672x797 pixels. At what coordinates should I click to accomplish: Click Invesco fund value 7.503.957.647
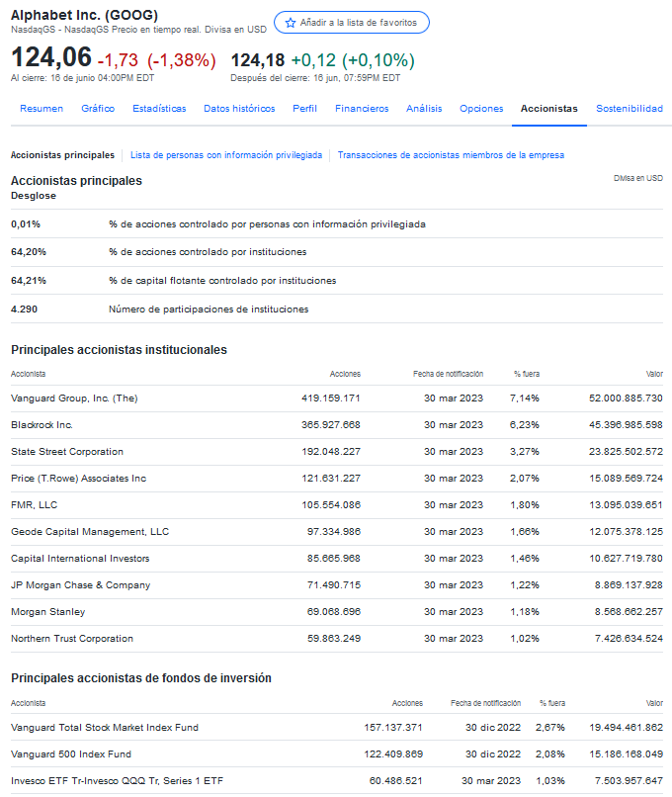point(629,781)
